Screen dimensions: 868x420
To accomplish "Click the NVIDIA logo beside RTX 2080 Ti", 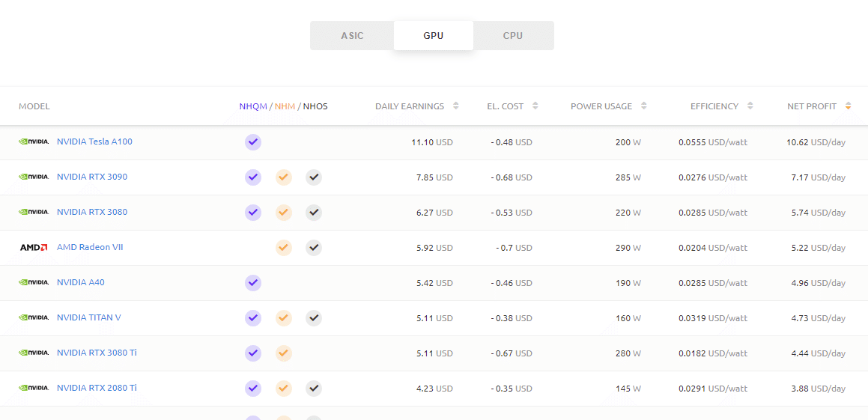I will click(x=34, y=388).
